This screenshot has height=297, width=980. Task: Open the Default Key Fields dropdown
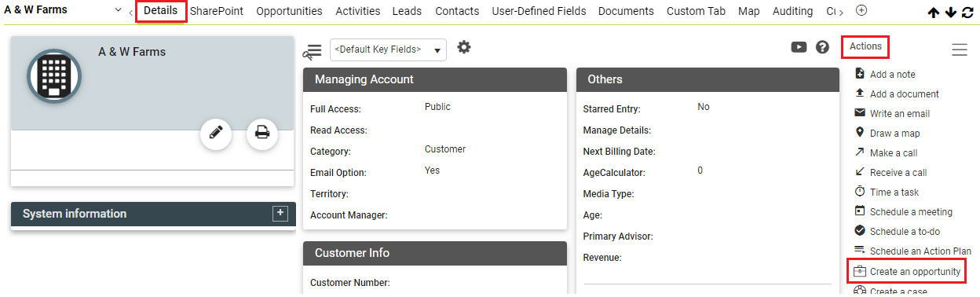tap(388, 49)
